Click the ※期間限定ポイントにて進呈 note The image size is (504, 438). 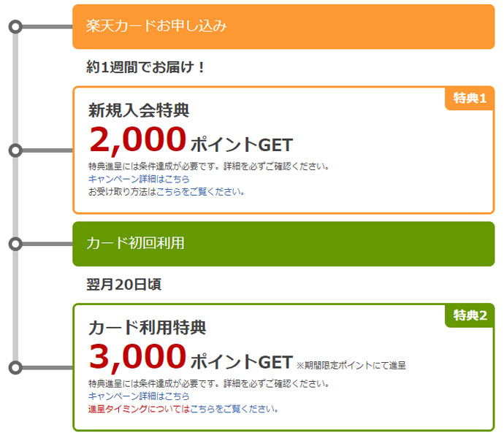(x=351, y=366)
